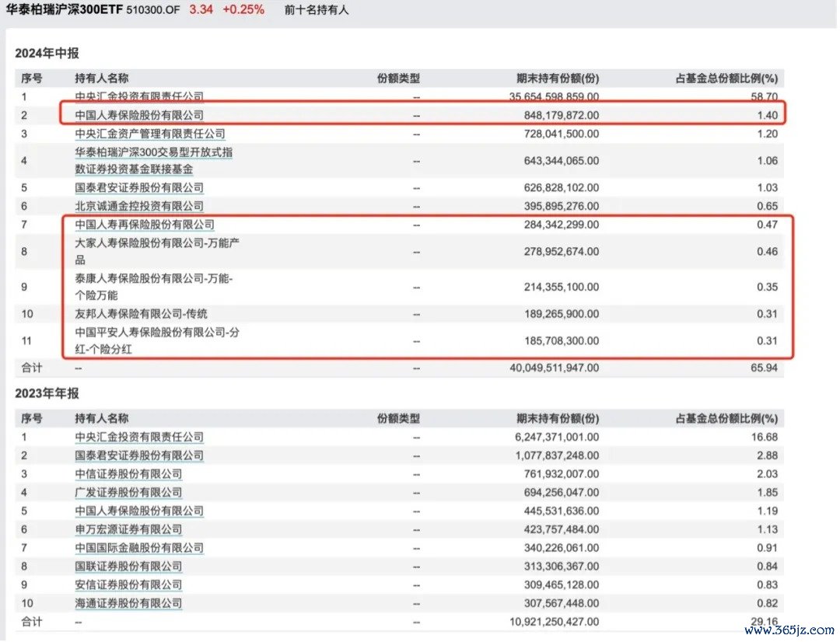The width and height of the screenshot is (840, 642).
Task: Open 中国人寿保险股份有限公司 link in 2024年中报 table
Action: (139, 115)
